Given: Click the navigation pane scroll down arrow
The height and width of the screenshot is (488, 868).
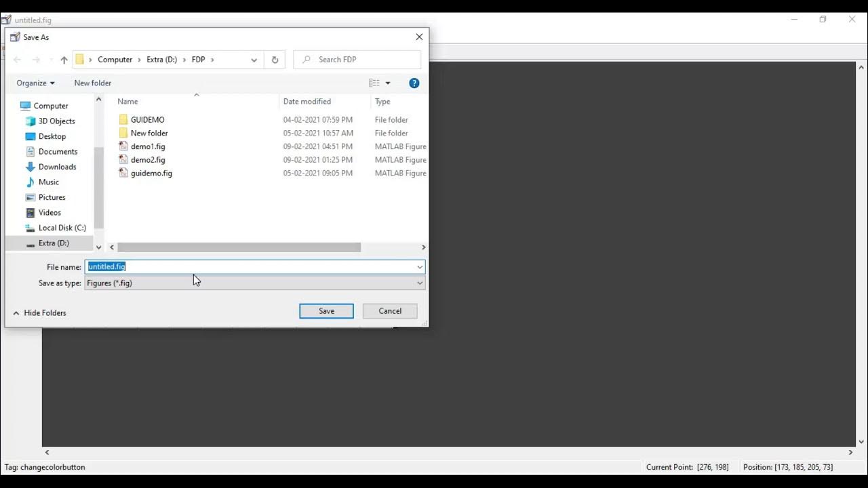Looking at the screenshot, I should pyautogui.click(x=98, y=247).
